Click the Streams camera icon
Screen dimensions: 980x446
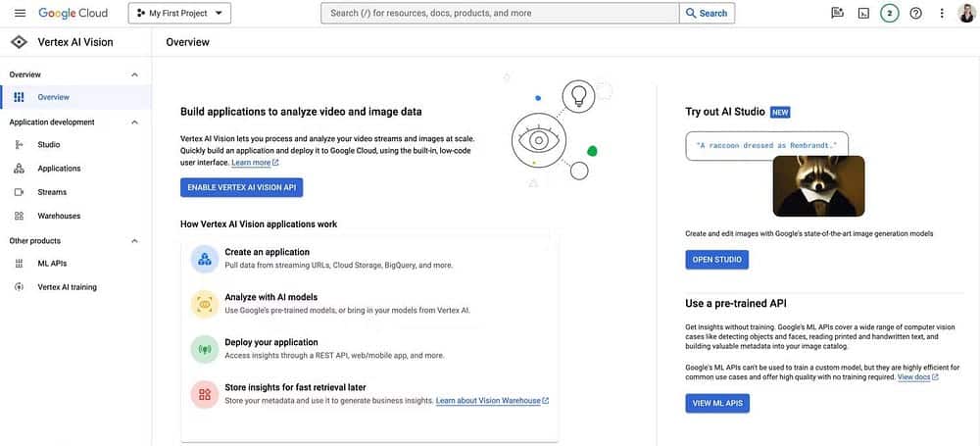click(19, 192)
